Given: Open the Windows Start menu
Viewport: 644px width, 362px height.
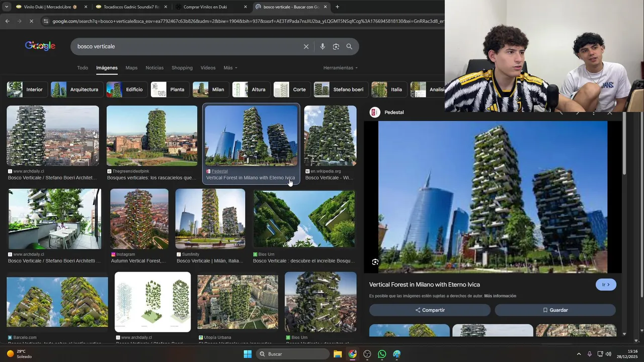Looking at the screenshot, I should (248, 354).
